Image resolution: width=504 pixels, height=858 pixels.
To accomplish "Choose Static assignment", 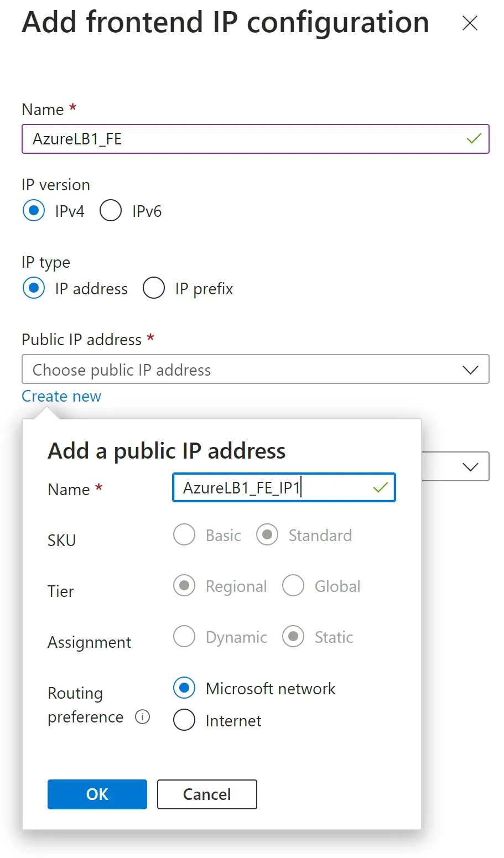I will click(293, 637).
